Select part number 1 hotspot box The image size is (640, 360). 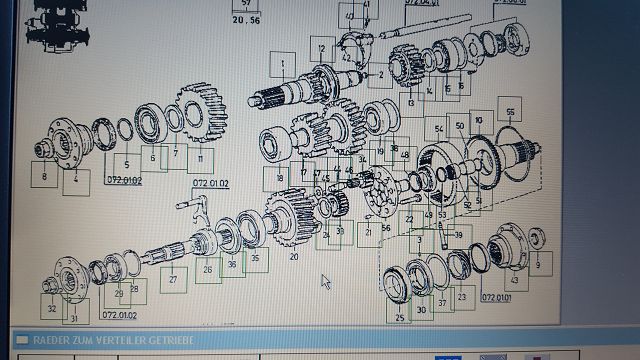[x=282, y=64]
